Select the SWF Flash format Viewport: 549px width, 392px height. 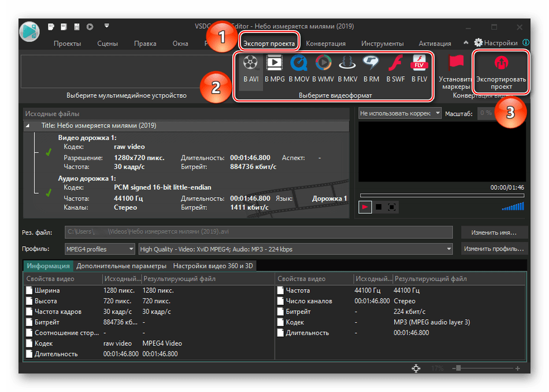click(395, 69)
